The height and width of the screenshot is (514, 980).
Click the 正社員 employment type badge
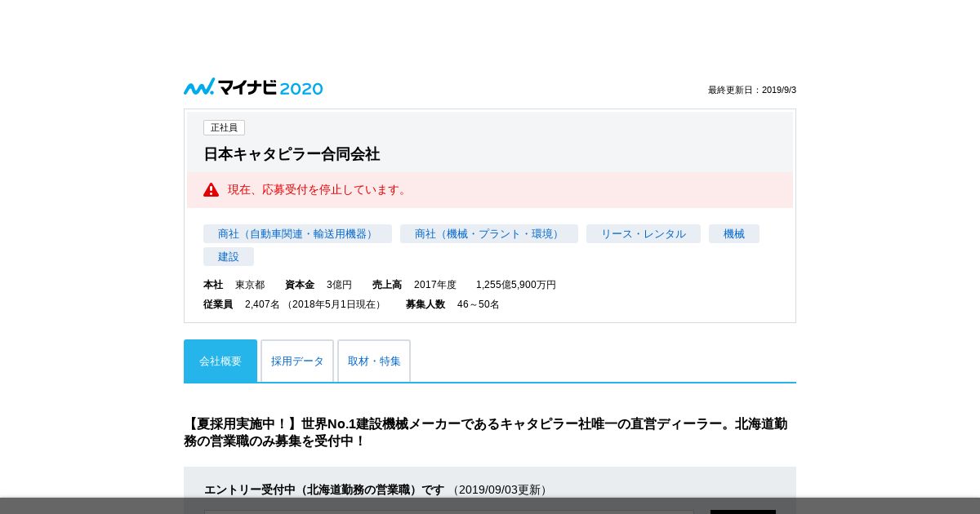[224, 128]
